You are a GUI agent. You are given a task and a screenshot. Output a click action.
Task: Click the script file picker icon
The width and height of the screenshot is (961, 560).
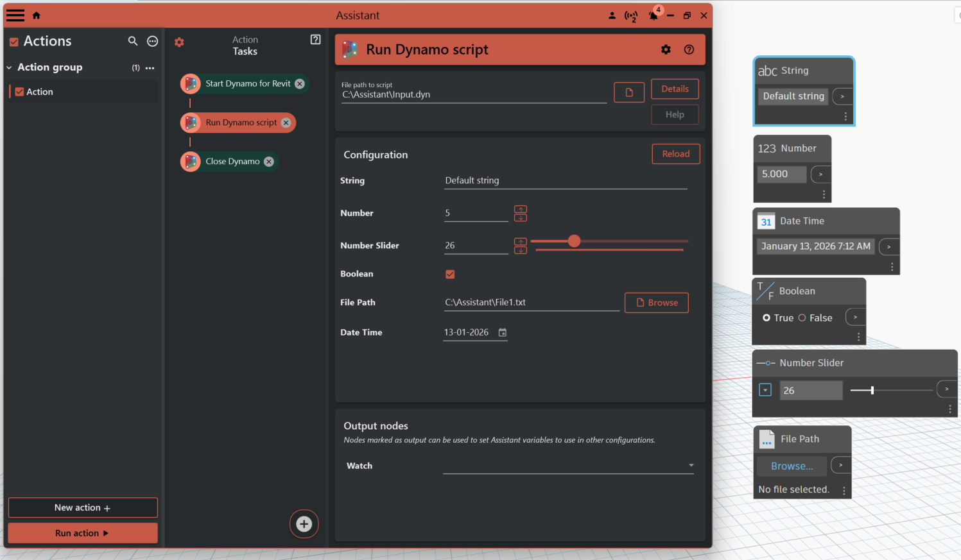click(629, 92)
